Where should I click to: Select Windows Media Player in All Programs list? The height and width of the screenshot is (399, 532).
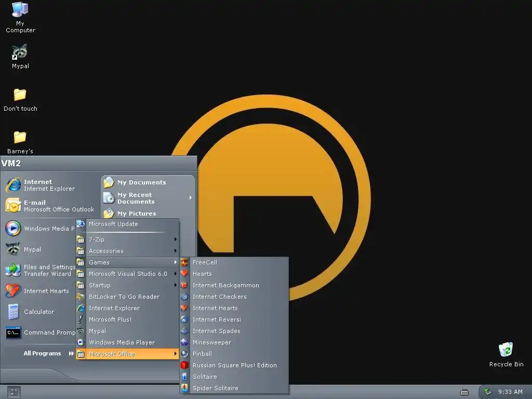128,342
